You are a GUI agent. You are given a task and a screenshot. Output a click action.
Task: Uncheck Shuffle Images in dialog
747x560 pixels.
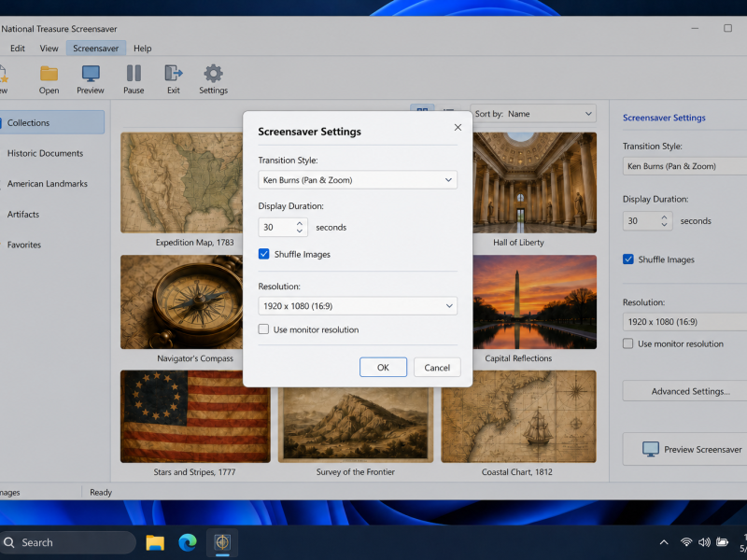point(263,254)
